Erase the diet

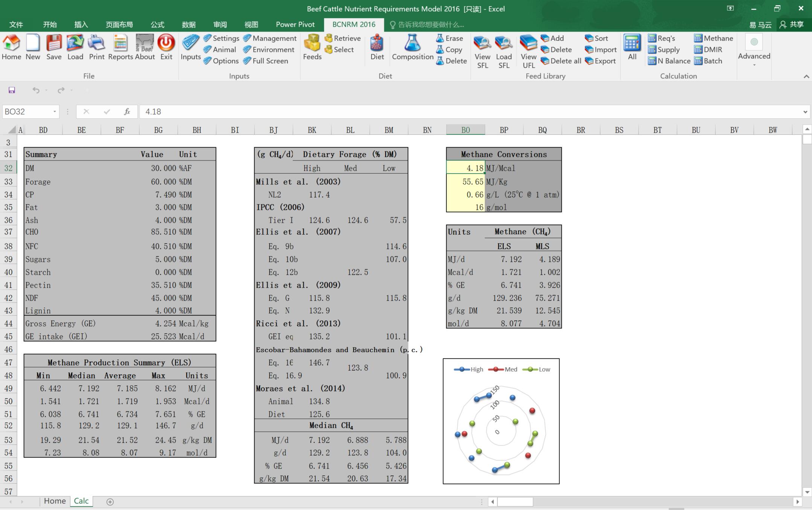click(x=449, y=38)
